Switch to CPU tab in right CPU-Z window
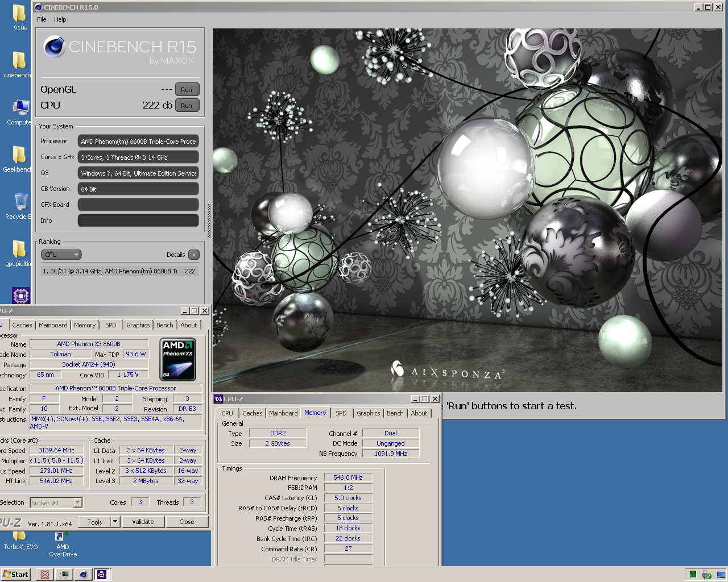The width and height of the screenshot is (728, 582). tap(227, 413)
